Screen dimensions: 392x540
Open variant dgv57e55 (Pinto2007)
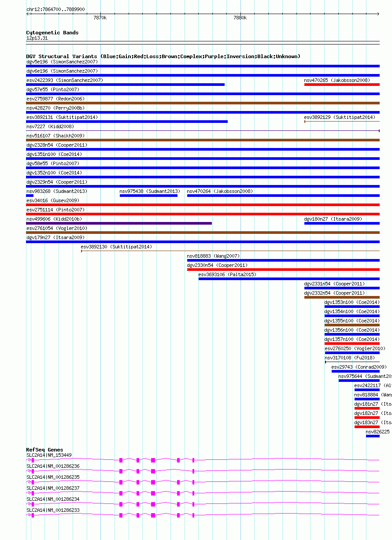pos(53,89)
